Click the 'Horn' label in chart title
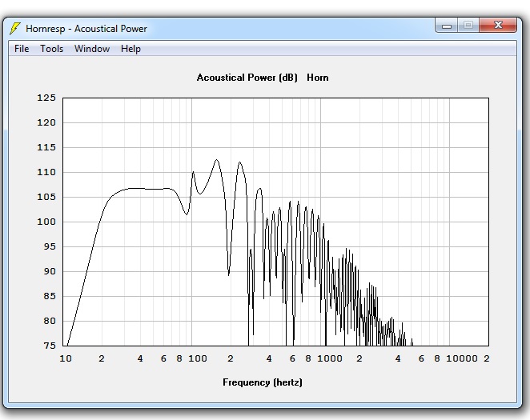Viewport: 530px width, 420px height. tap(317, 78)
